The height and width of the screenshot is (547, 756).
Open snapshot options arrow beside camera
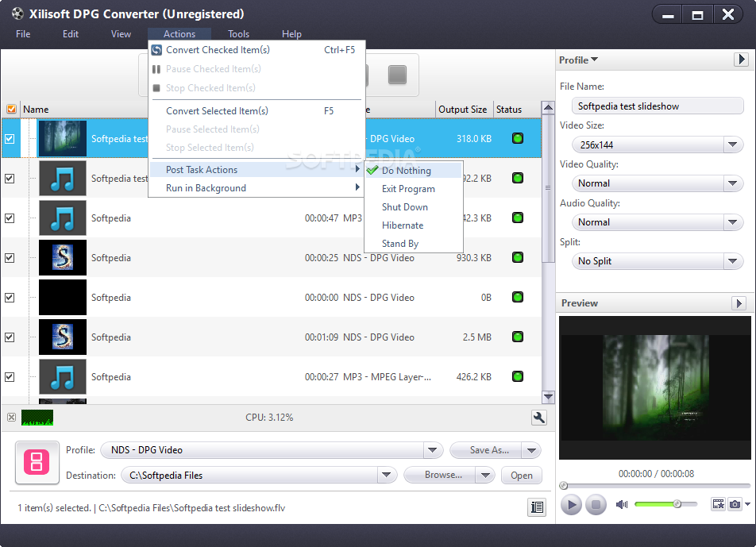point(747,504)
